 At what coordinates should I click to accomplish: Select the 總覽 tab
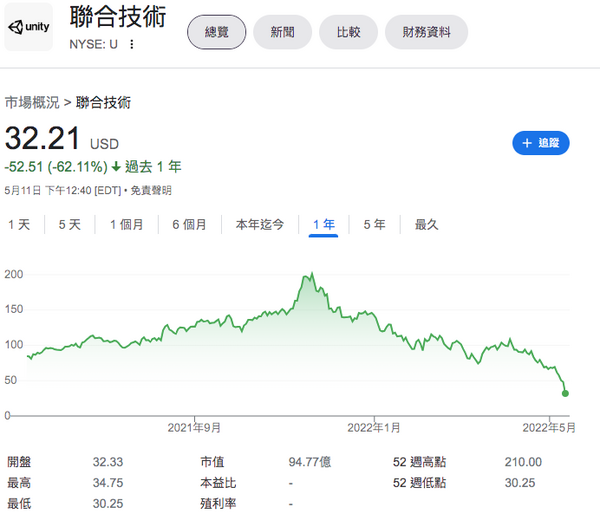click(x=217, y=32)
